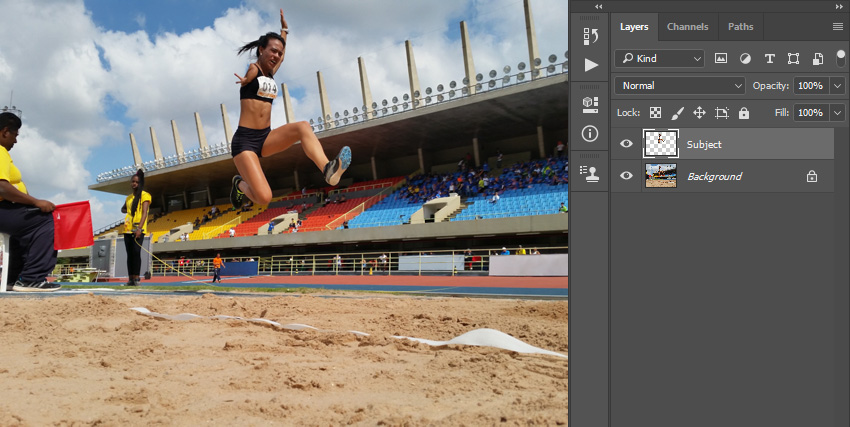Filter layers by shape layers icon
This screenshot has width=850, height=427.
coord(793,59)
